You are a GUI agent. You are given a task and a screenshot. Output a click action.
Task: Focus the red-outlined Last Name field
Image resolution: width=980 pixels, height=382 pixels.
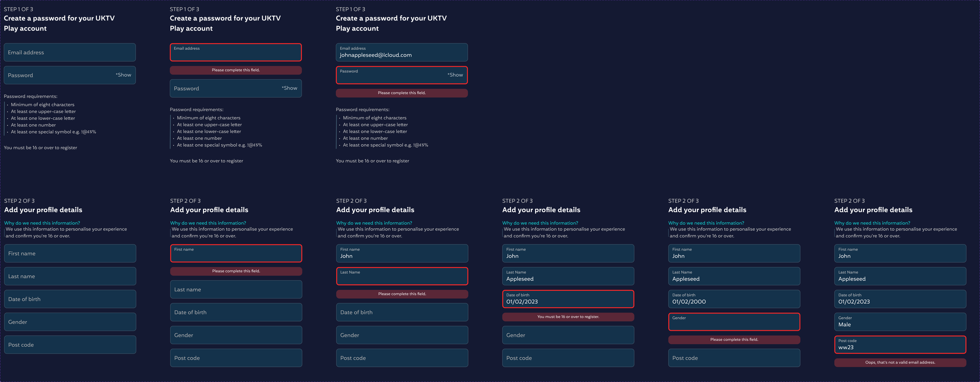[402, 276]
